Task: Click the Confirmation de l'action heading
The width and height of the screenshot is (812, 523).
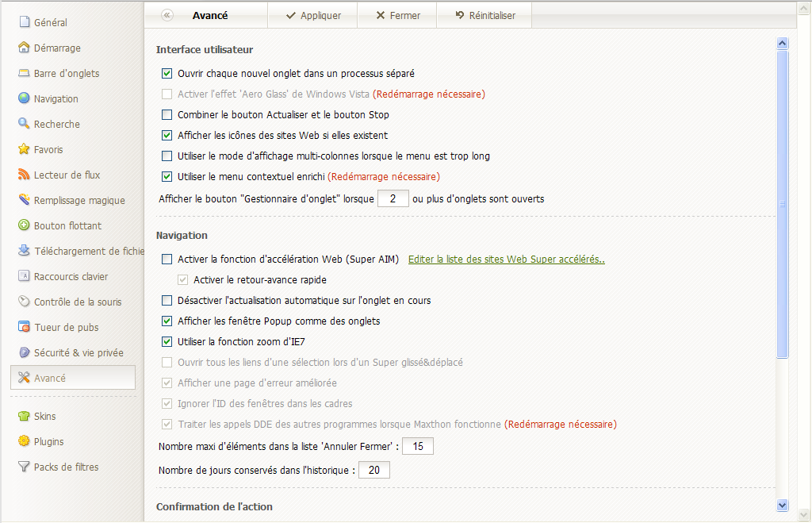Action: tap(214, 507)
